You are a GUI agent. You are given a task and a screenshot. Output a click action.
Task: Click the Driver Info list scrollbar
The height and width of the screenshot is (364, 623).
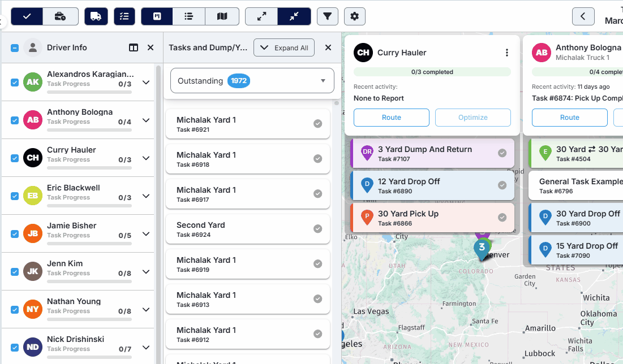pos(158,214)
